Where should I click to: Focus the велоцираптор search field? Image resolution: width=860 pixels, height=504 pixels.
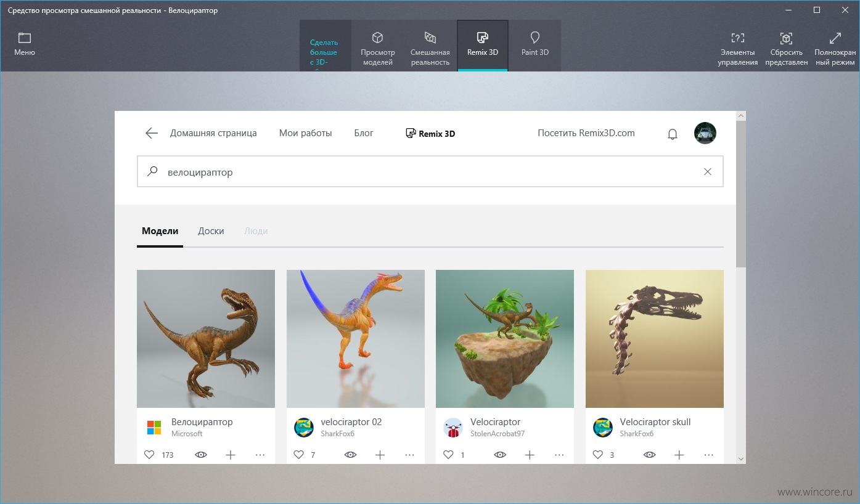tap(430, 172)
